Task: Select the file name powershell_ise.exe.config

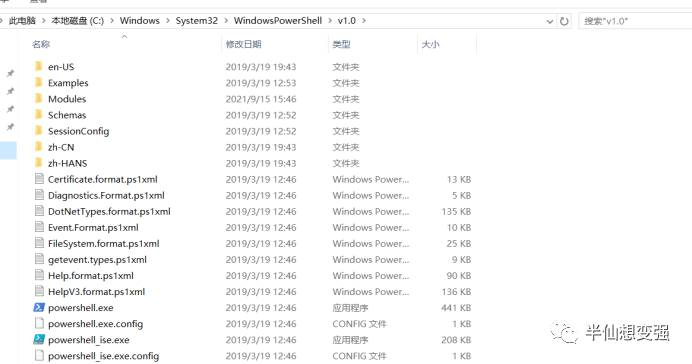Action: [x=103, y=356]
